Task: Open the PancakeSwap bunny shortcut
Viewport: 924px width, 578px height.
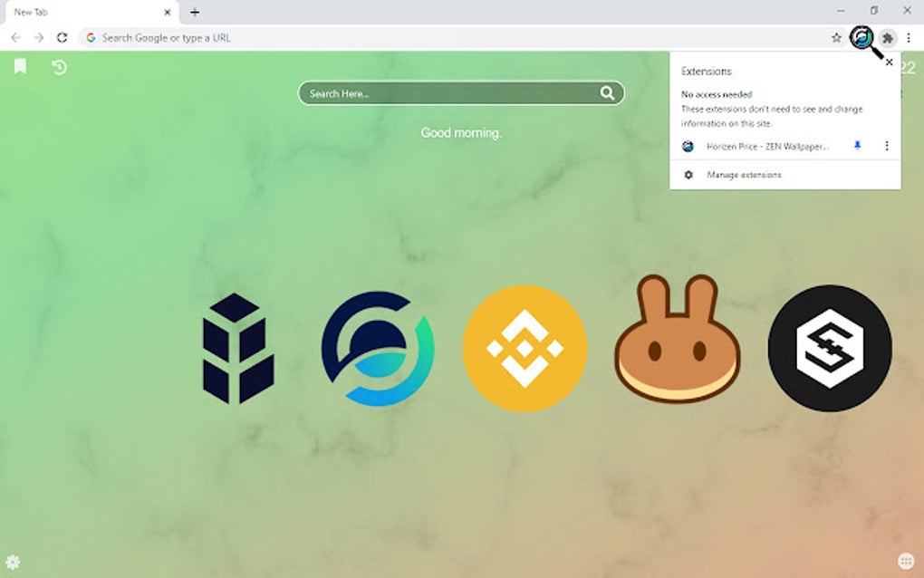Action: pos(677,339)
